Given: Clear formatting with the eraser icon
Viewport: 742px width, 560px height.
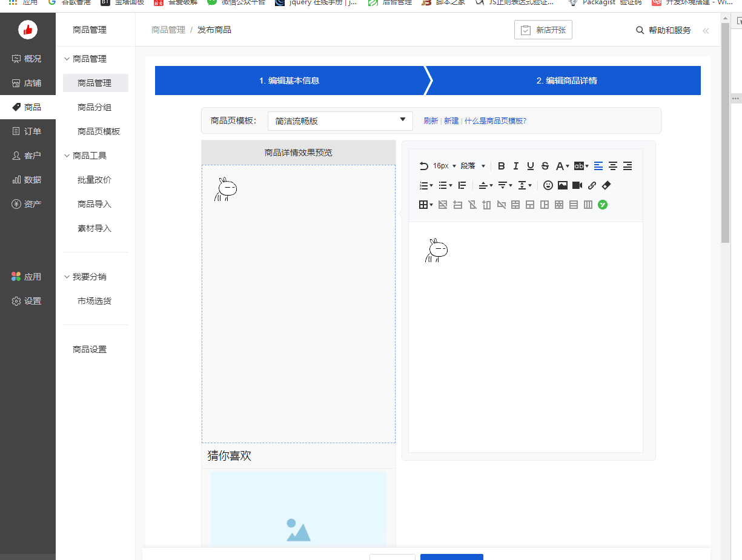Looking at the screenshot, I should [x=606, y=185].
